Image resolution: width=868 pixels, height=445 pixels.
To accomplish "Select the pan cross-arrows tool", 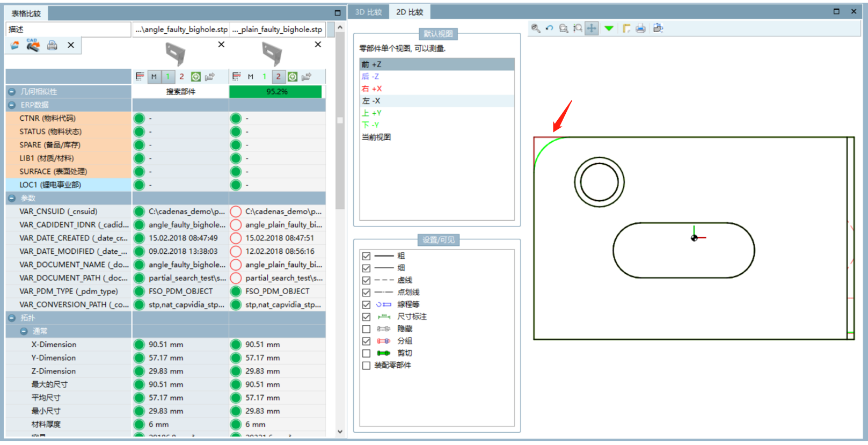I will click(592, 28).
